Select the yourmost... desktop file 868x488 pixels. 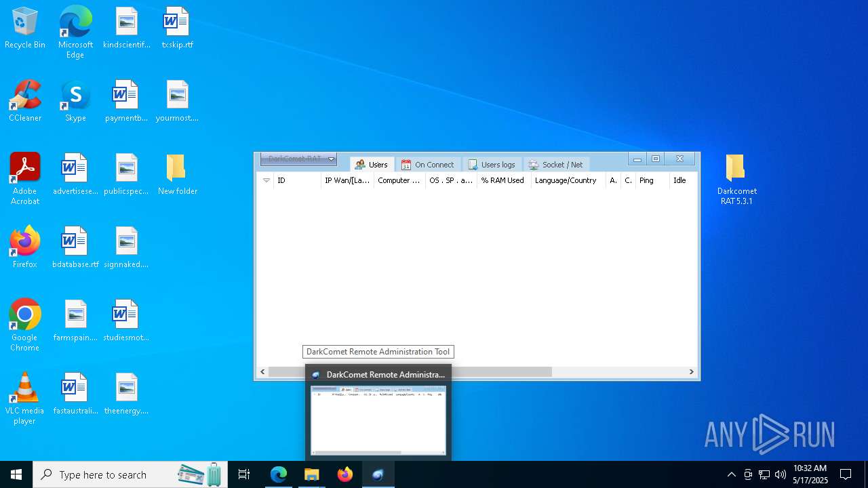[177, 102]
